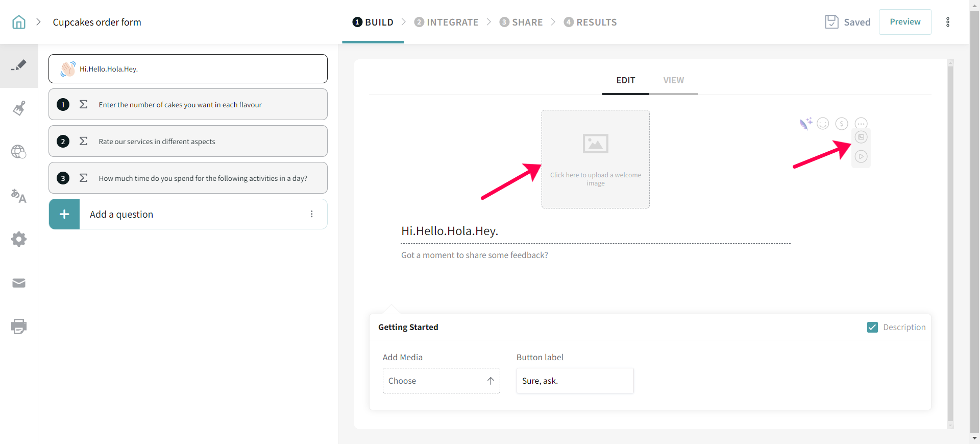
Task: Click the printer icon in left sidebar
Action: click(19, 326)
